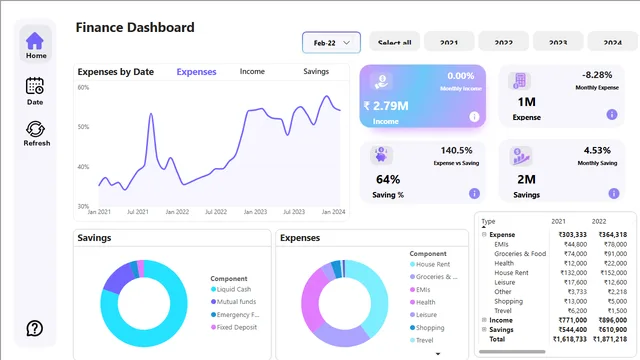
Task: Open the Feb-22 month dropdown
Action: coord(331,42)
